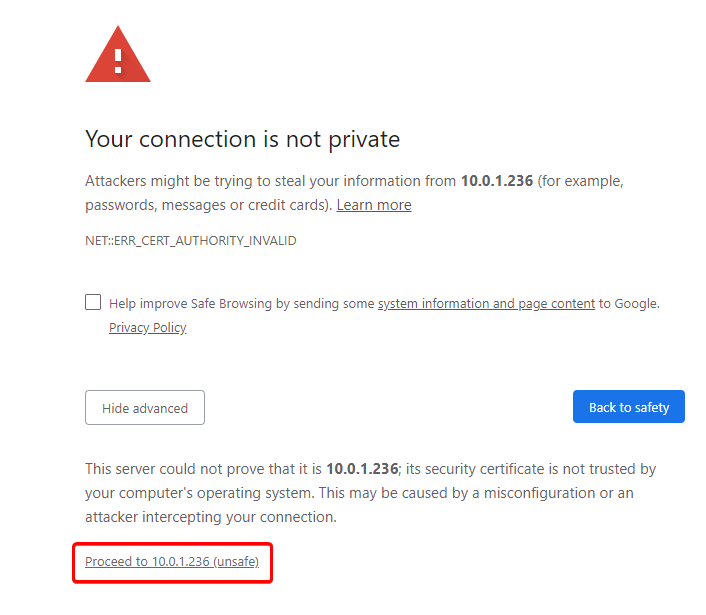This screenshot has height=615, width=706.
Task: Open 'system information and page content' link
Action: [x=486, y=303]
